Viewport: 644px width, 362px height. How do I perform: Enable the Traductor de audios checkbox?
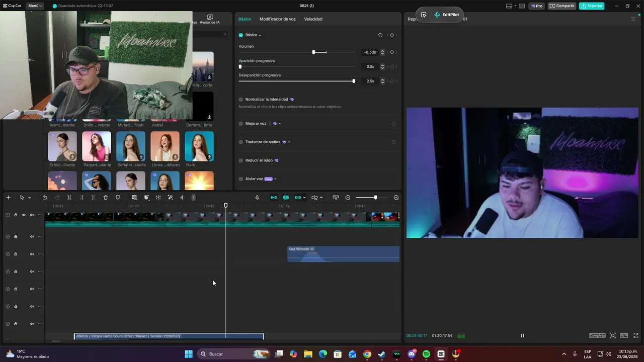tap(241, 142)
